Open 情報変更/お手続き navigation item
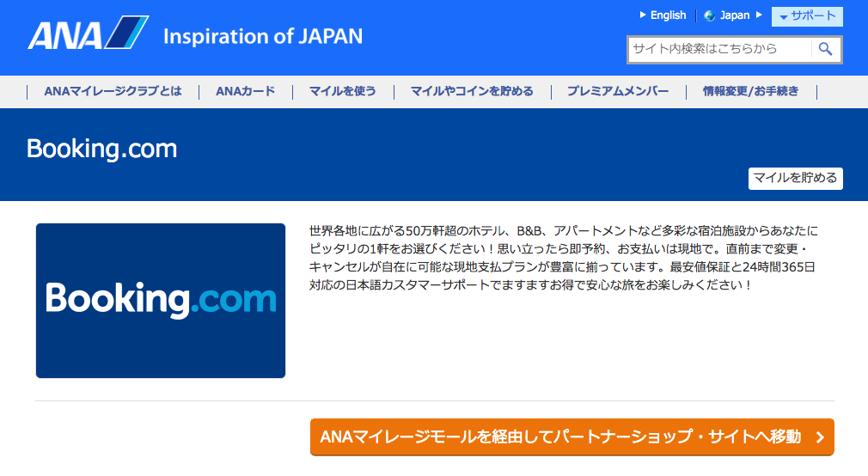 pyautogui.click(x=750, y=91)
